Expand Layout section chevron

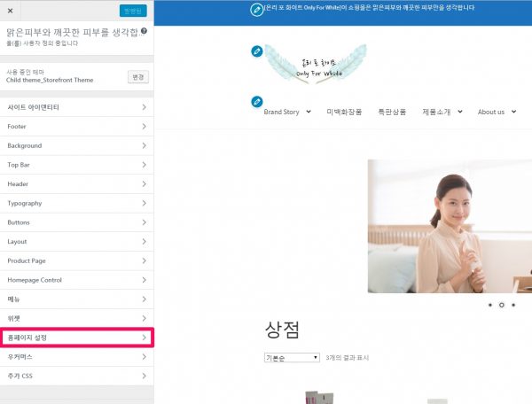(x=145, y=242)
